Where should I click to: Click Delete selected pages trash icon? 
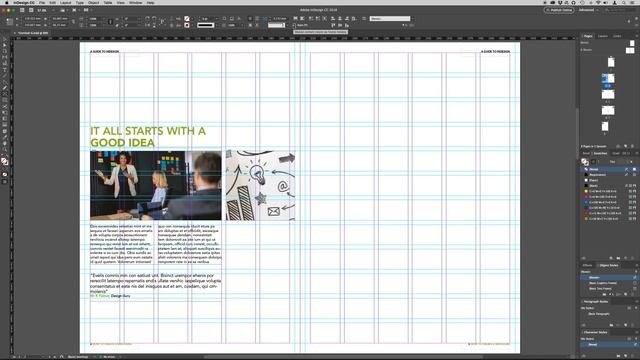[x=633, y=146]
